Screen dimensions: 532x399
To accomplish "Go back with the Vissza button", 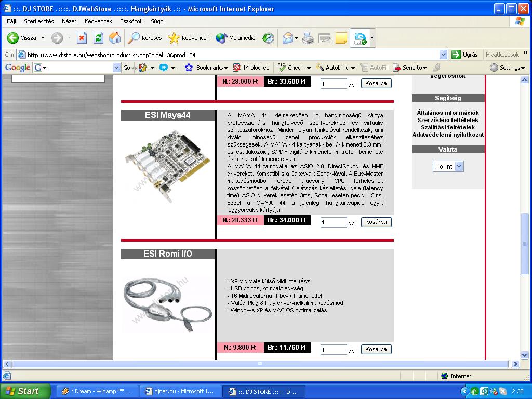I will pyautogui.click(x=21, y=38).
